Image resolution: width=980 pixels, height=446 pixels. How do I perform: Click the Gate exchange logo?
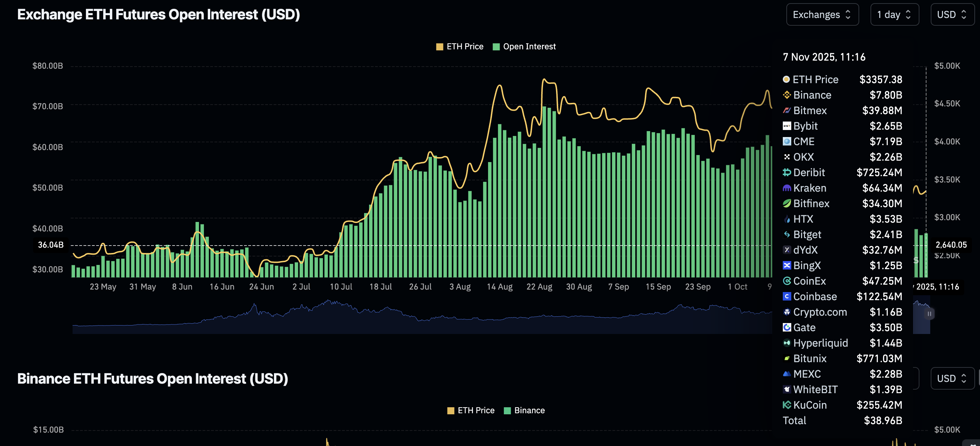tap(787, 327)
